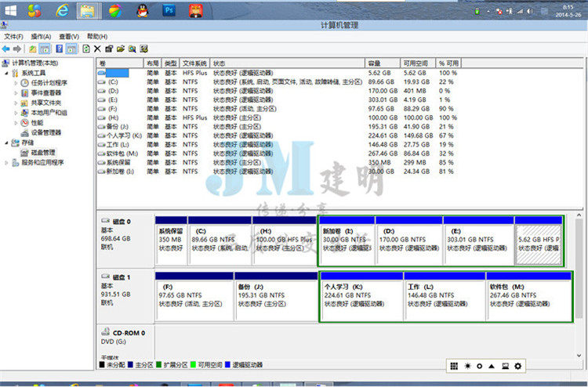The width and height of the screenshot is (588, 387).
Task: Toggle the action pane toolbar icon
Action: pos(71,49)
